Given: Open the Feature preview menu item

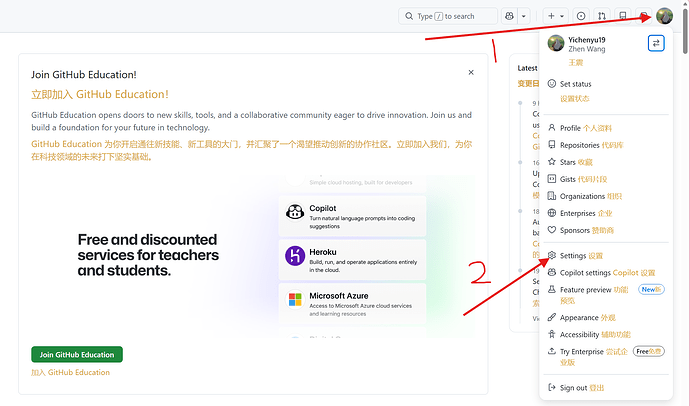Looking at the screenshot, I should [x=606, y=295].
